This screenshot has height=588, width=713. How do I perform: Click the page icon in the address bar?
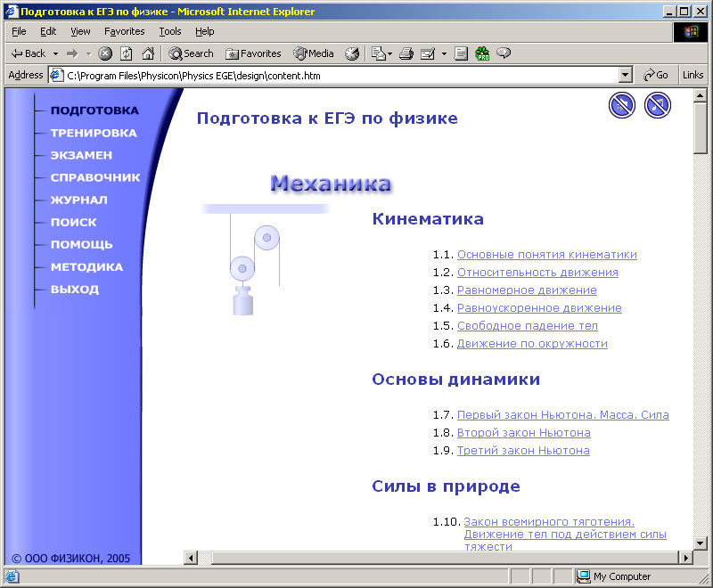point(56,75)
